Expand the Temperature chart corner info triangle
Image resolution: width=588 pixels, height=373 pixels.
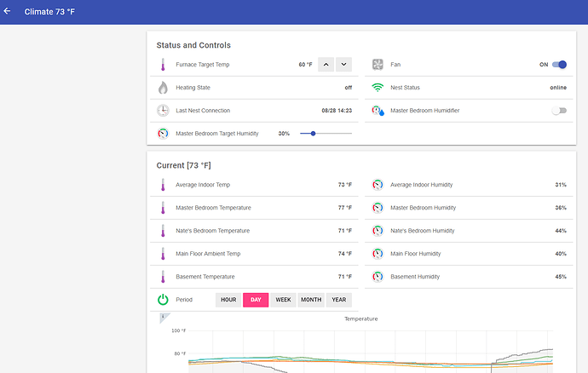coord(164,318)
